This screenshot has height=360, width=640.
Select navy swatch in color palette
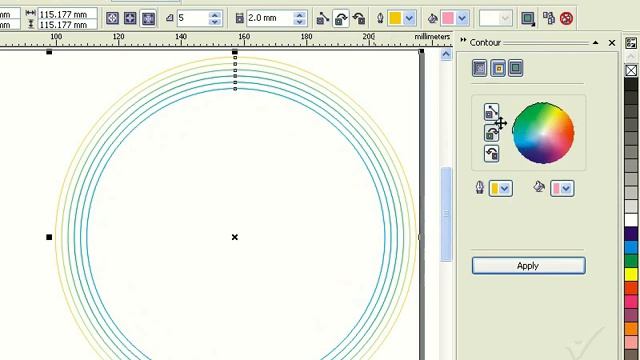click(x=631, y=233)
